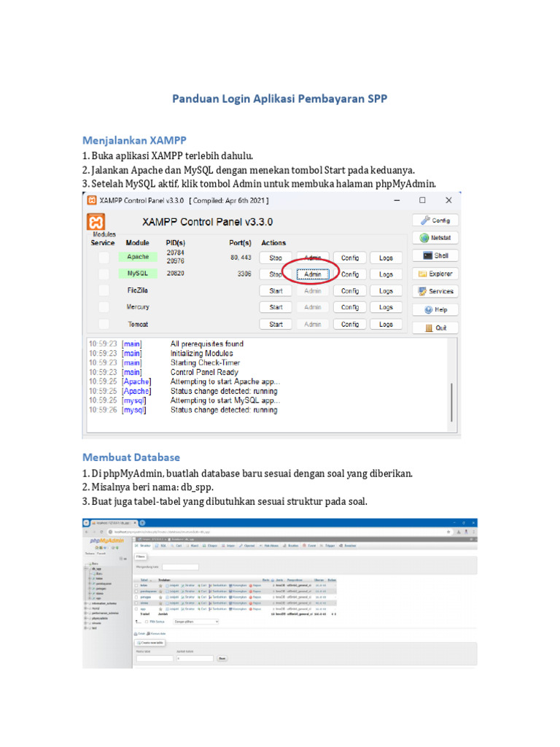Open Tomcat Logs button
Viewport: 560px width, 747px height.
(386, 325)
